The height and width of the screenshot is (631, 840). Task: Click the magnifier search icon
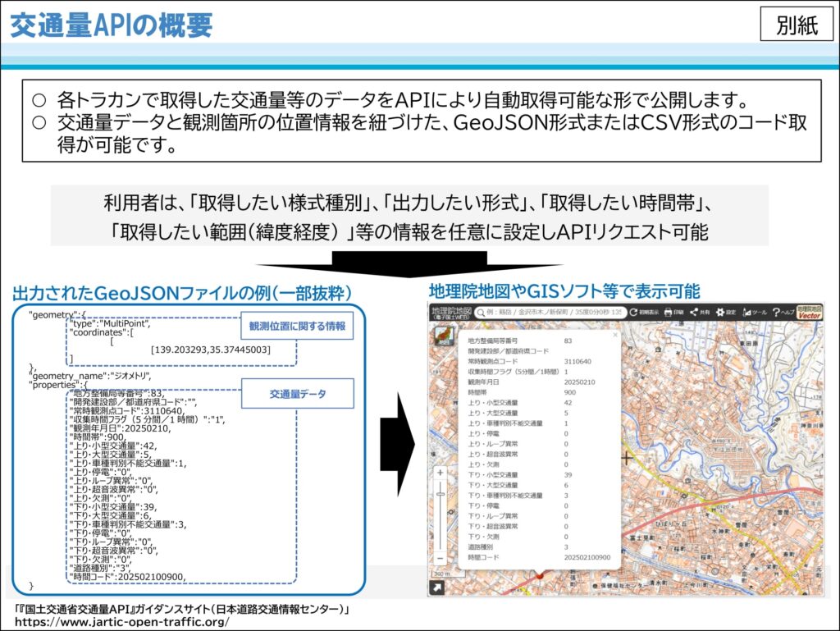(481, 313)
